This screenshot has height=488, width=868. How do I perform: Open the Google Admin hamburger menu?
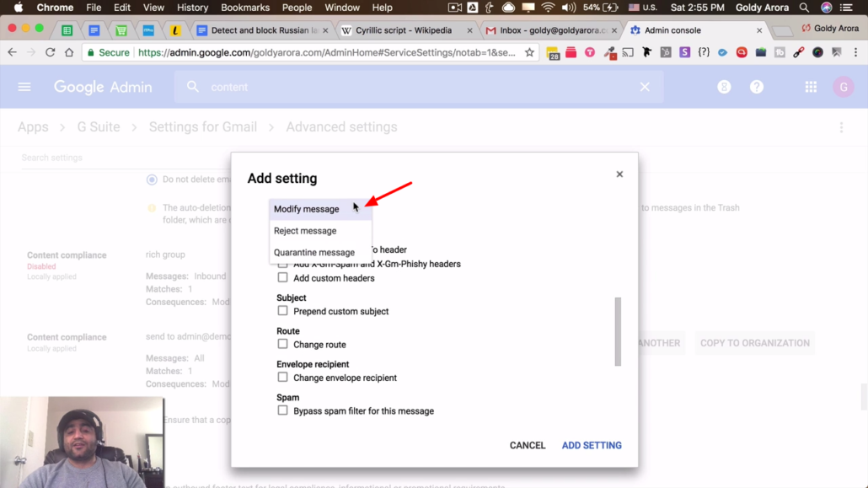click(x=24, y=87)
